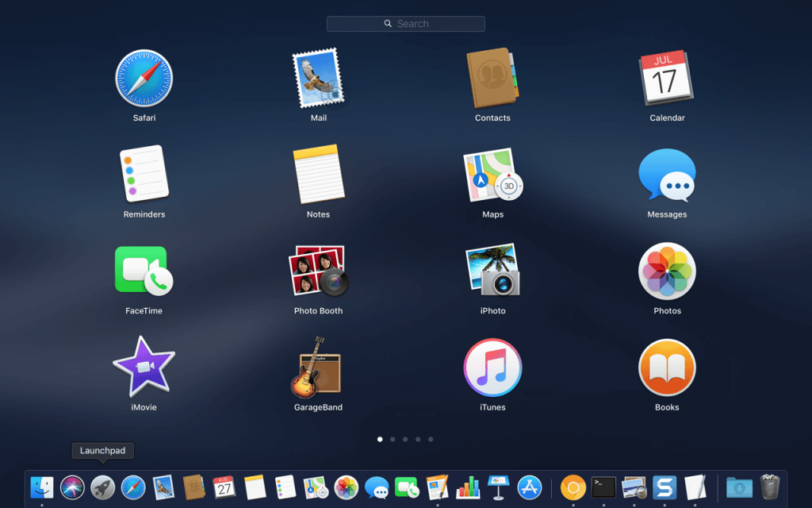Open Photos flower icon in the Dock
Image resolution: width=812 pixels, height=508 pixels.
(x=347, y=488)
